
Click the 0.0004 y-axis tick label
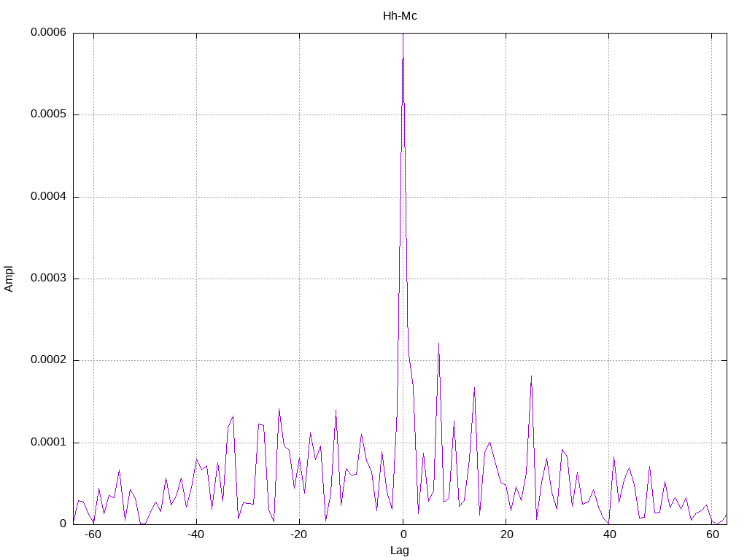pyautogui.click(x=48, y=196)
